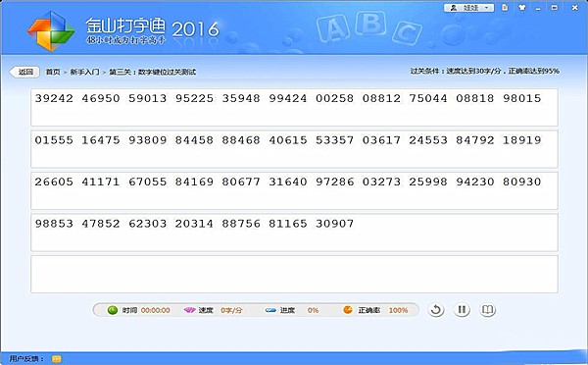Open the yellow user feedback icon
The width and height of the screenshot is (588, 365).
tap(56, 359)
